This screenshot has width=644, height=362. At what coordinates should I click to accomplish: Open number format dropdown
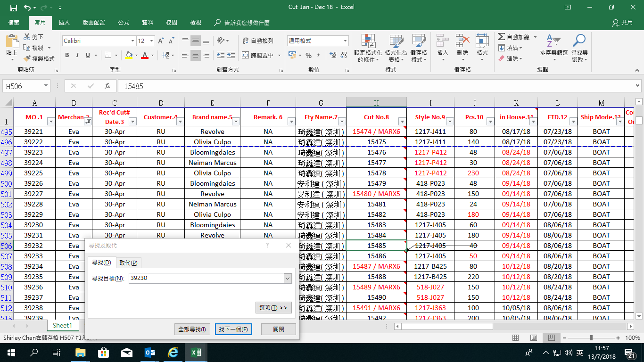(x=346, y=41)
